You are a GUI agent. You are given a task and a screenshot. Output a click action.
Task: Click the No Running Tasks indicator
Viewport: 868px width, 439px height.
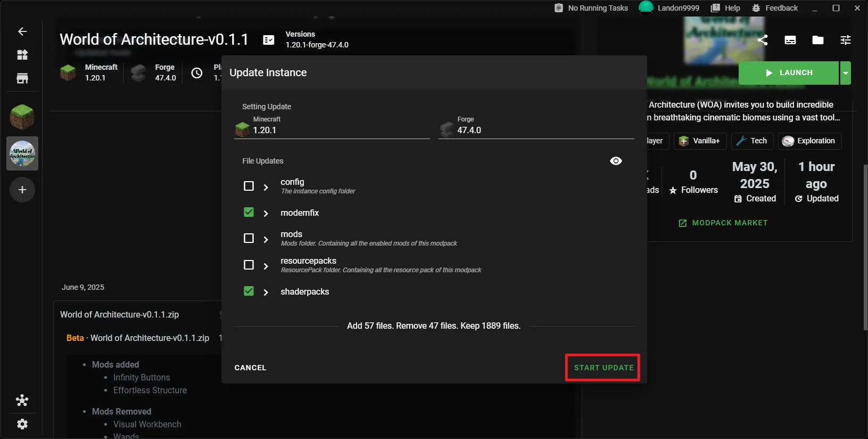[591, 8]
